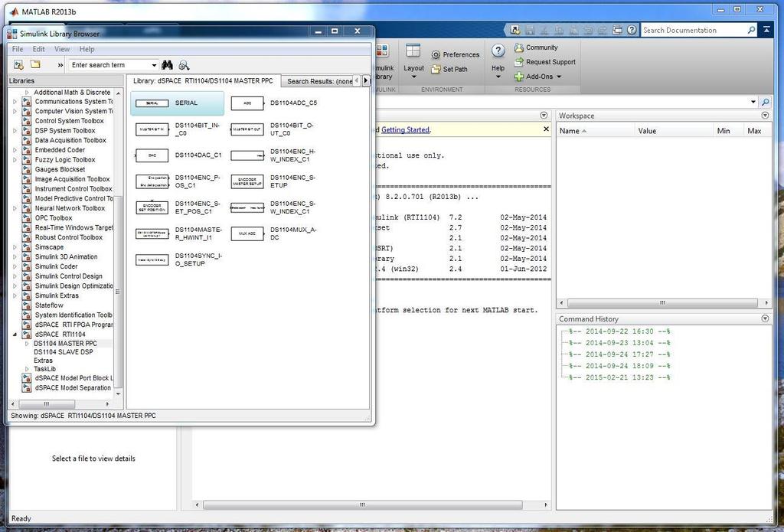Expand the DS1104 MASTER PPC subtree
784x532 pixels.
coord(27,344)
